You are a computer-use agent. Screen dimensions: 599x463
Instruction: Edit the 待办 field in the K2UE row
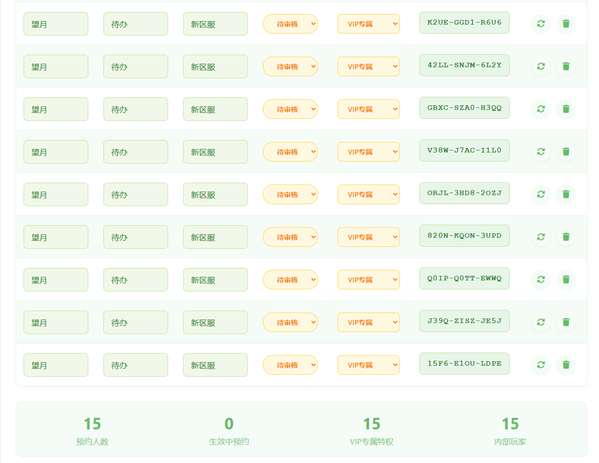point(135,24)
